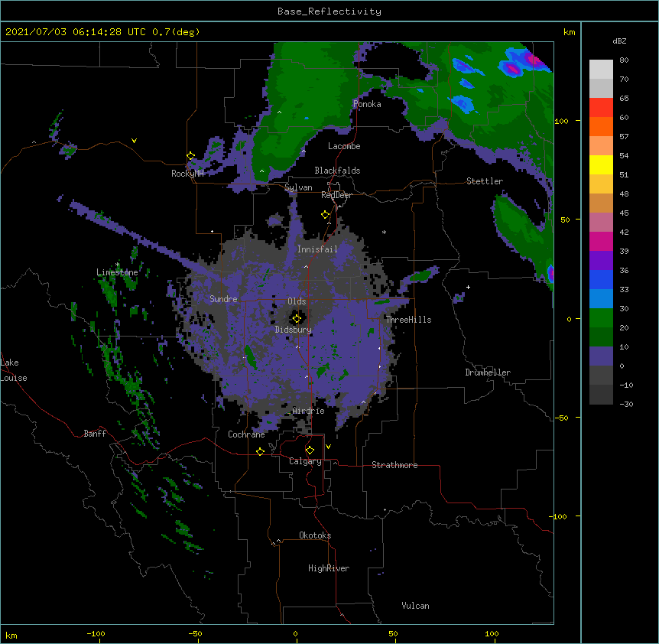Screen dimensions: 659x644
Task: Pick the white 70-80 dBZ legend swatch
Action: click(x=601, y=70)
